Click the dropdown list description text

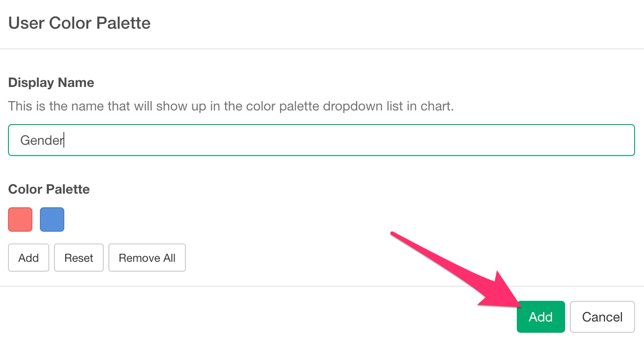(231, 106)
